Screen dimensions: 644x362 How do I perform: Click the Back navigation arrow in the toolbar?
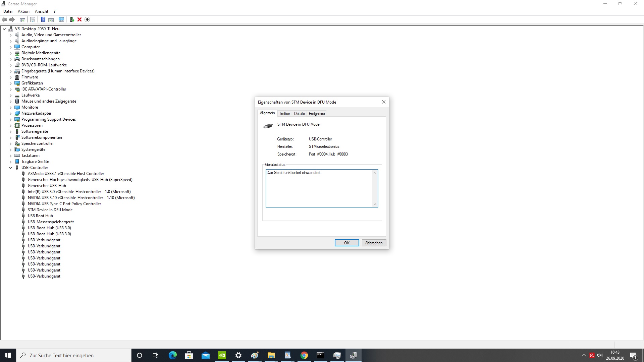tap(4, 19)
